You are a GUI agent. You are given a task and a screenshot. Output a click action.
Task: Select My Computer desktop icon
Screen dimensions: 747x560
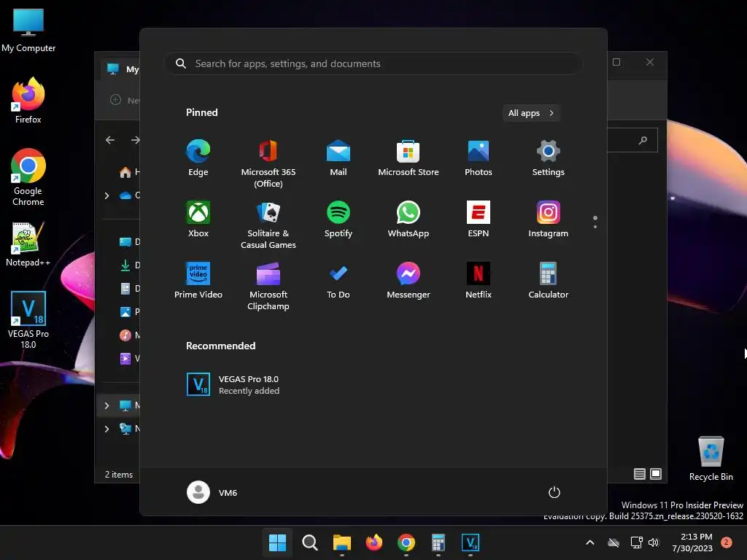tap(28, 31)
